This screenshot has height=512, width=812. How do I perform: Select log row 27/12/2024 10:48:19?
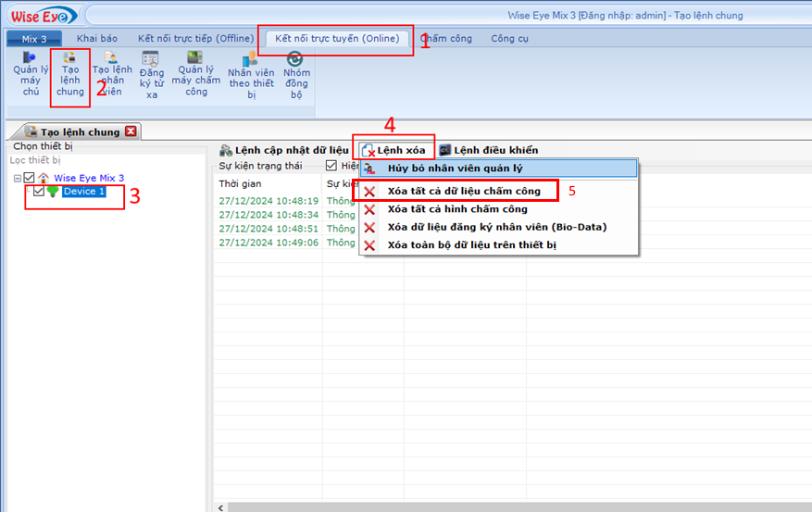pyautogui.click(x=269, y=201)
